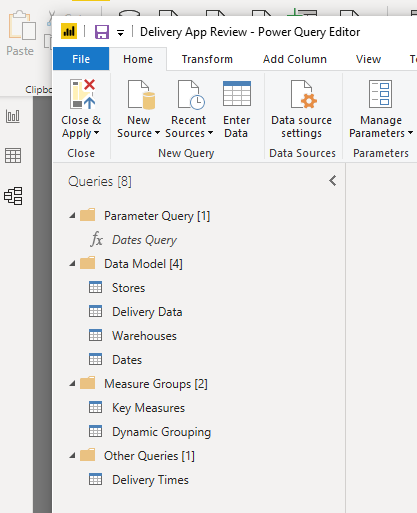The image size is (417, 513).
Task: Click the table icon beside Warehouses
Action: [96, 335]
